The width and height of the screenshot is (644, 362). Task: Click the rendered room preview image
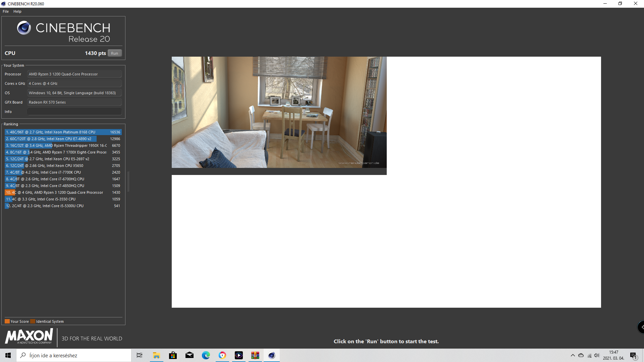279,112
